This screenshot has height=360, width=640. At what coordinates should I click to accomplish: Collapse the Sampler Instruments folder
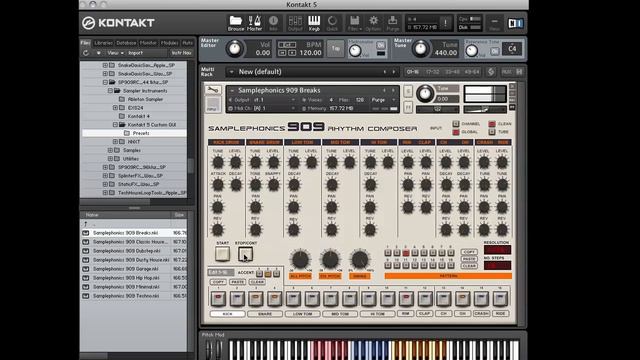coord(110,91)
